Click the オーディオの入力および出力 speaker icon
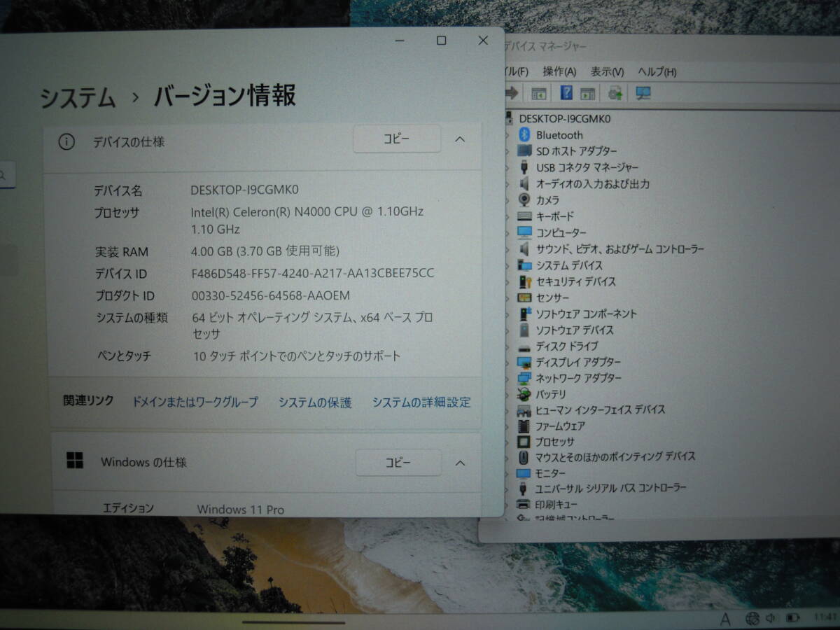This screenshot has height=630, width=840. coord(525,183)
